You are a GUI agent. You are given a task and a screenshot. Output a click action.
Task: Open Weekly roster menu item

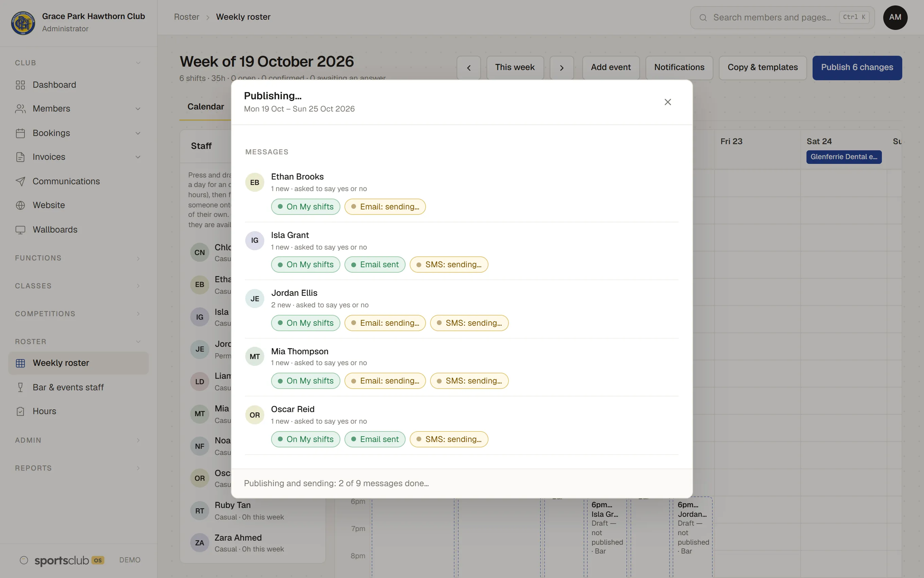point(78,363)
